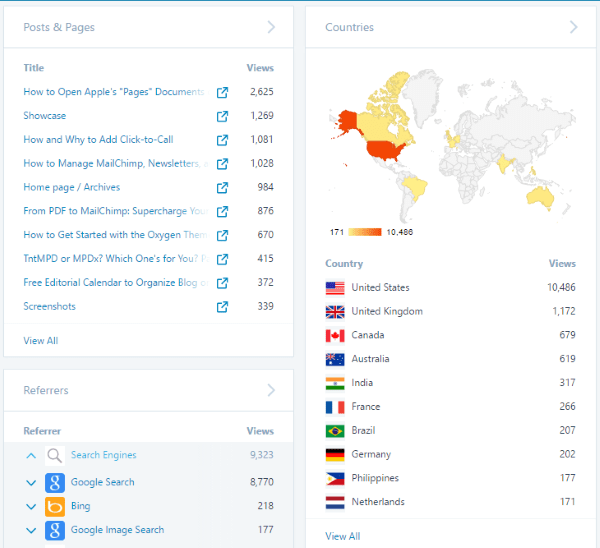Click the Netherlands flag icon

(x=335, y=502)
